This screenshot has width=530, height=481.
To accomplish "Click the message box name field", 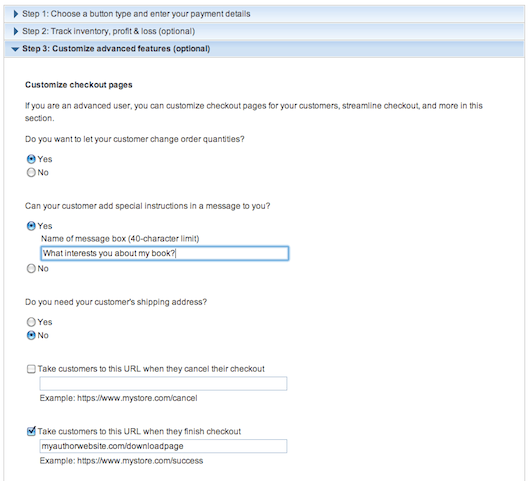I will coord(165,253).
